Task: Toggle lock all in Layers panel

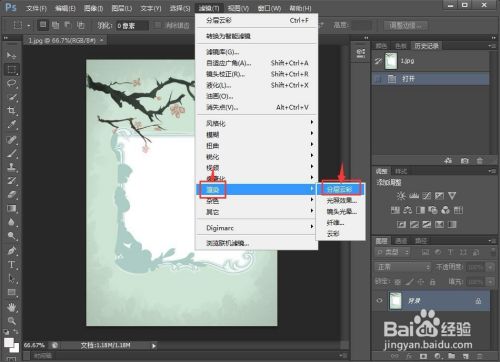Action: click(x=433, y=282)
